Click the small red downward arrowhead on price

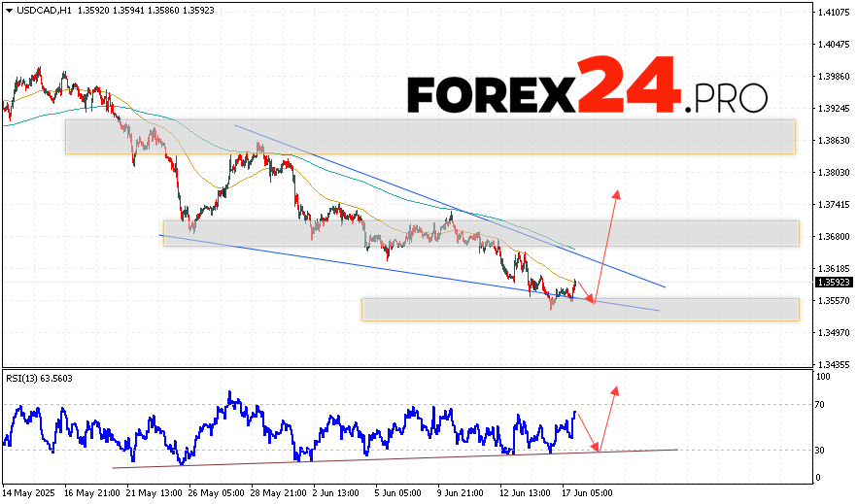point(590,298)
